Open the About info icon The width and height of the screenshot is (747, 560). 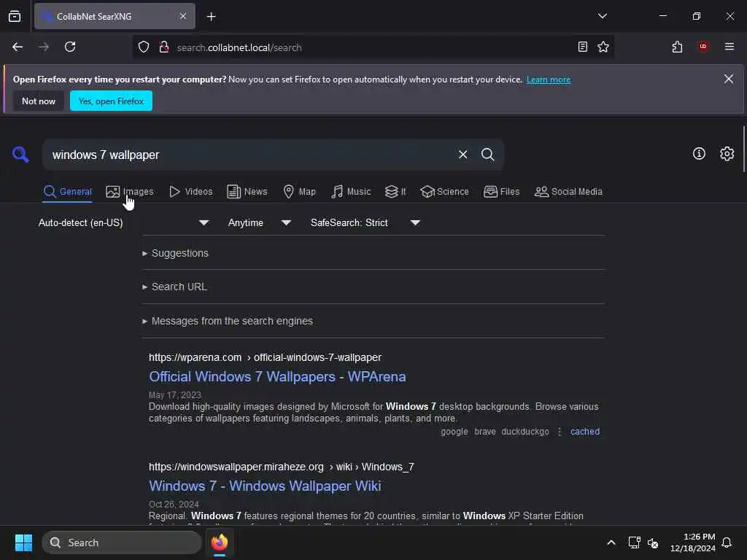pyautogui.click(x=699, y=154)
